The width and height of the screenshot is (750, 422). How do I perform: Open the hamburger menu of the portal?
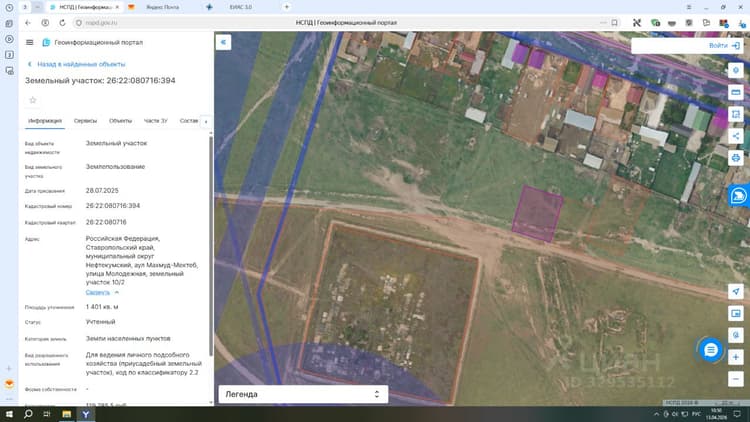click(29, 43)
